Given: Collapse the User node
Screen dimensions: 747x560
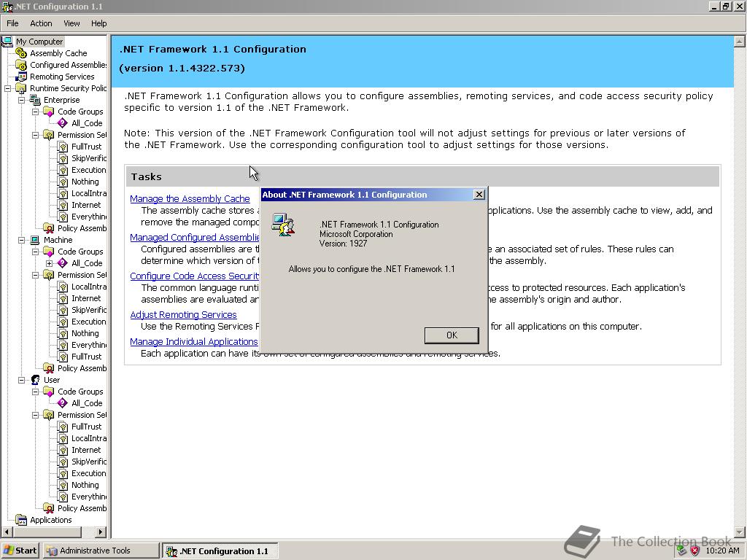Looking at the screenshot, I should pos(21,380).
